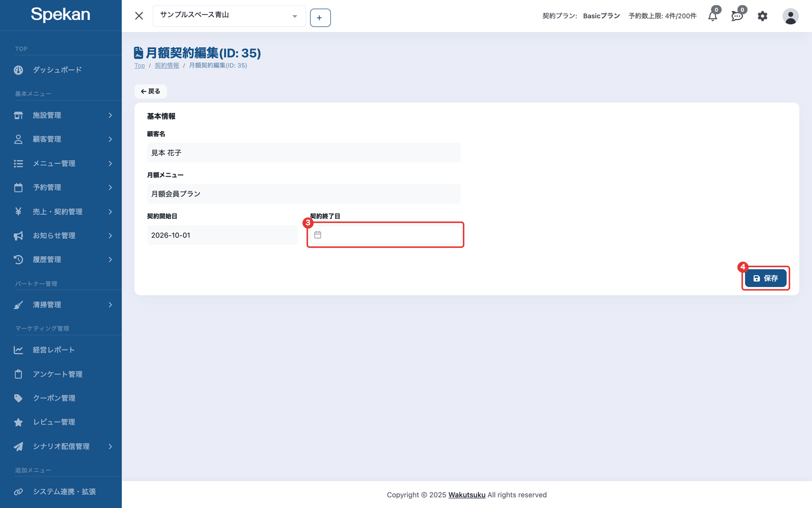Click the 戻る back button

151,91
